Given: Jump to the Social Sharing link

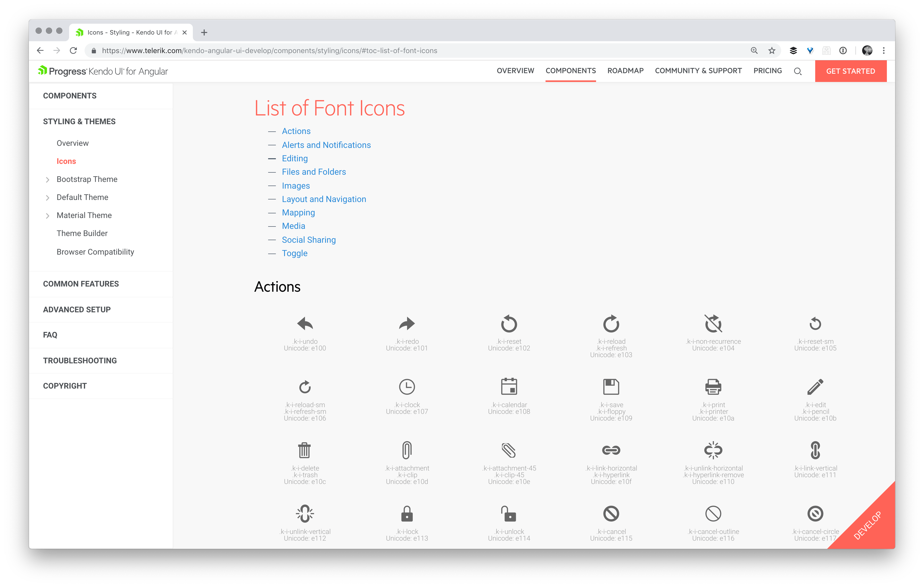Looking at the screenshot, I should pos(309,240).
